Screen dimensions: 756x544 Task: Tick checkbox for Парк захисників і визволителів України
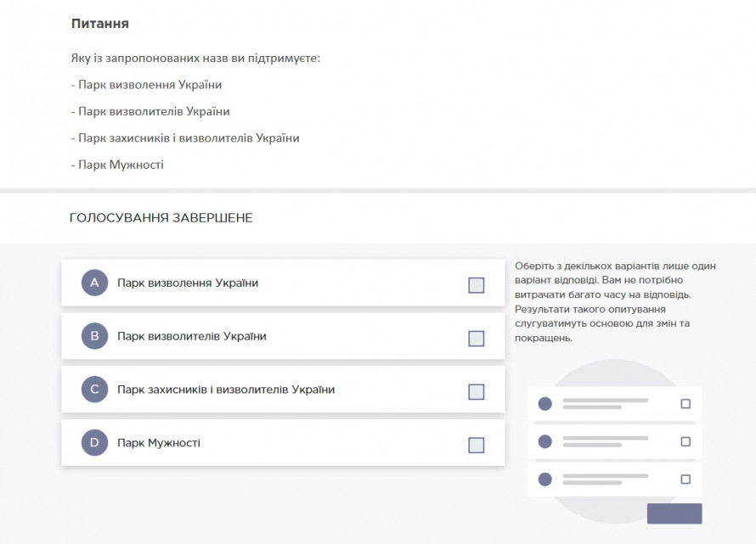[476, 392]
